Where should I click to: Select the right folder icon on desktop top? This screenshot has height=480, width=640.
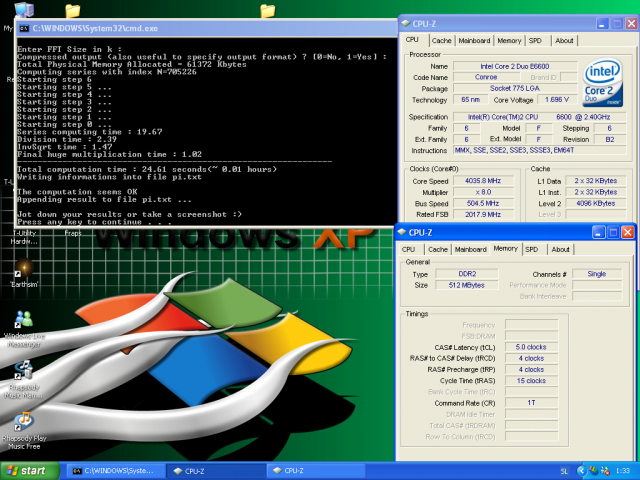coord(268,11)
